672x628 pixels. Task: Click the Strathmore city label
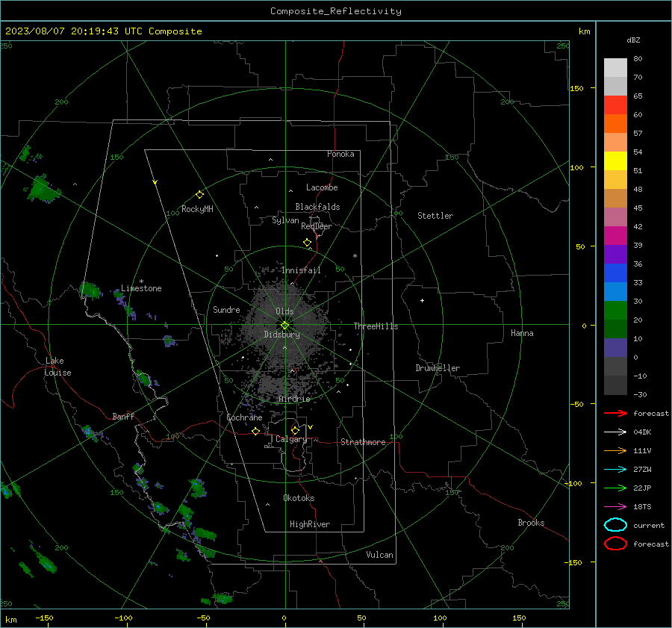tap(363, 442)
